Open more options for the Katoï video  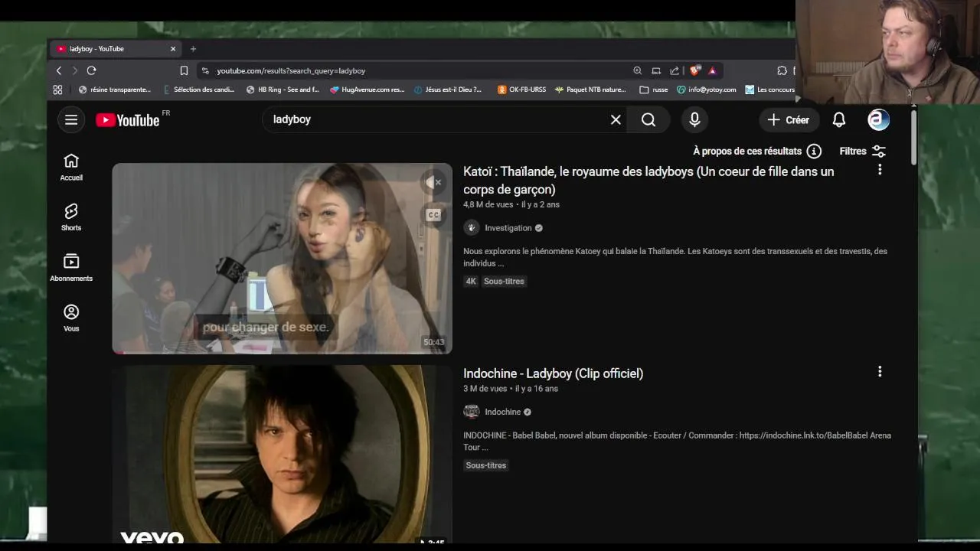880,169
